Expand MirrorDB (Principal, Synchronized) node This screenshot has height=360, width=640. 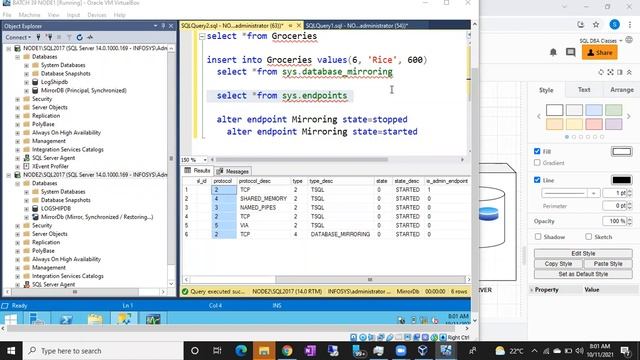pyautogui.click(x=27, y=91)
